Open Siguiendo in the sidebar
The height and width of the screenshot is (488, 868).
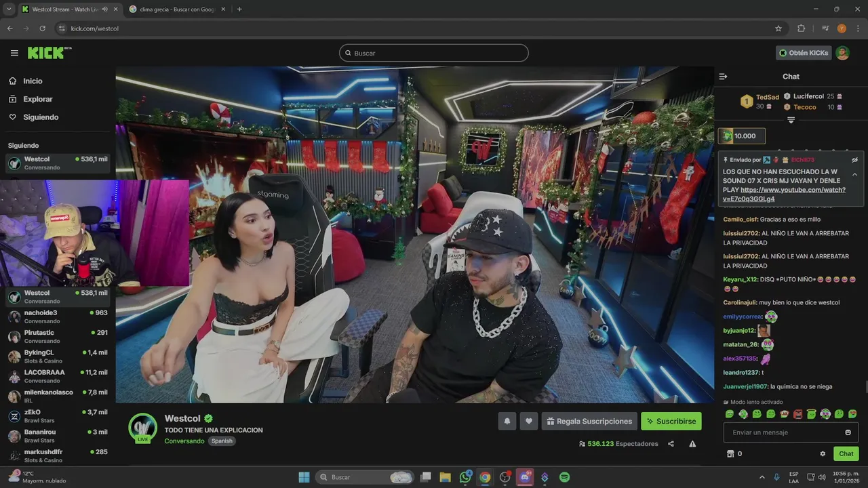41,117
